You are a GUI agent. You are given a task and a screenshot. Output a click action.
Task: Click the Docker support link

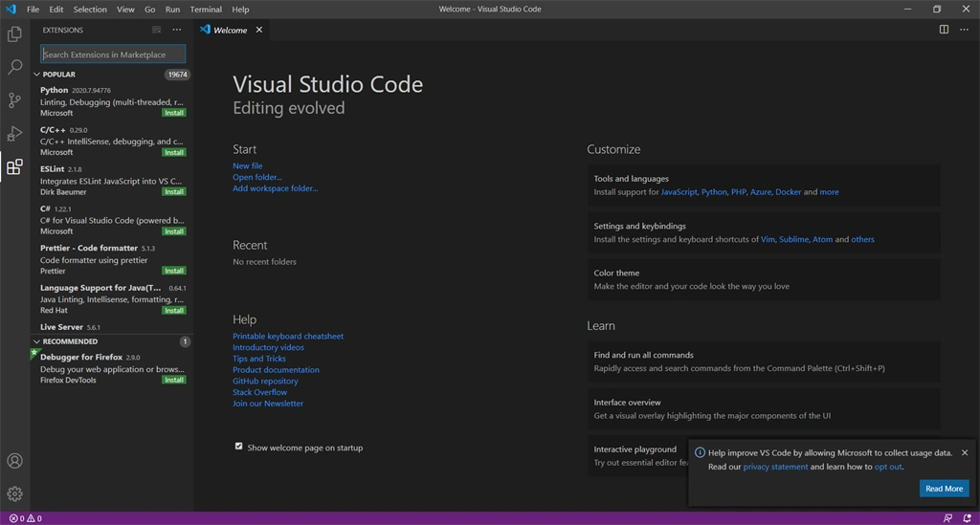click(789, 191)
